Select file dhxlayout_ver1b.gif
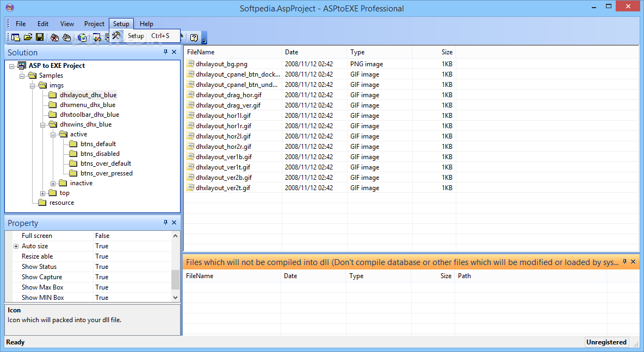Screen dimensions: 644x352 224,157
